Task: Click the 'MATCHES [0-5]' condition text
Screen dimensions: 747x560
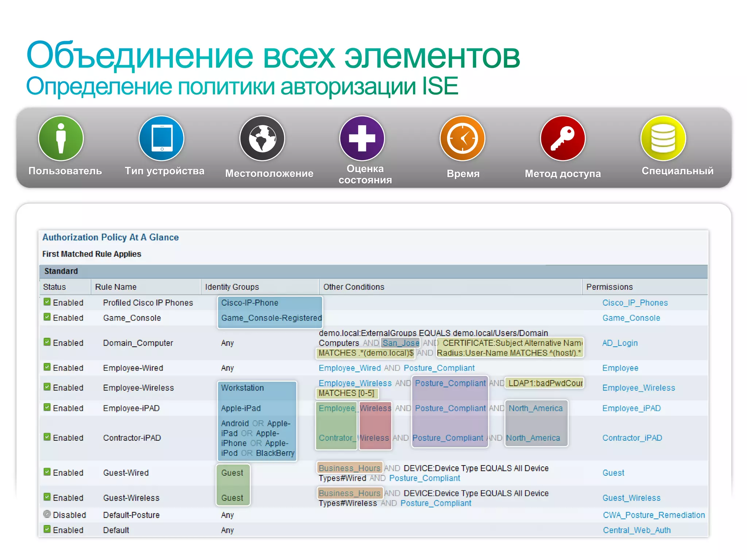Action: tap(347, 393)
